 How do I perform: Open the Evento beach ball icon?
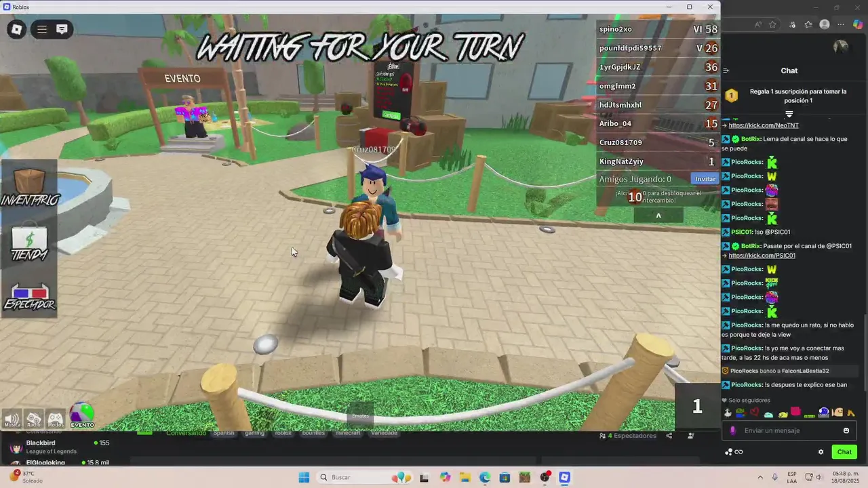82,415
